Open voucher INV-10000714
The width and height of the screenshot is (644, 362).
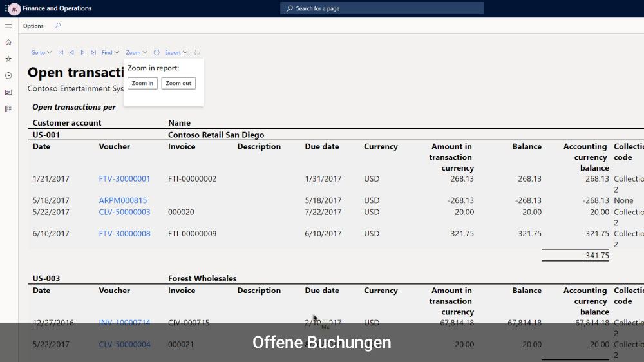(124, 323)
